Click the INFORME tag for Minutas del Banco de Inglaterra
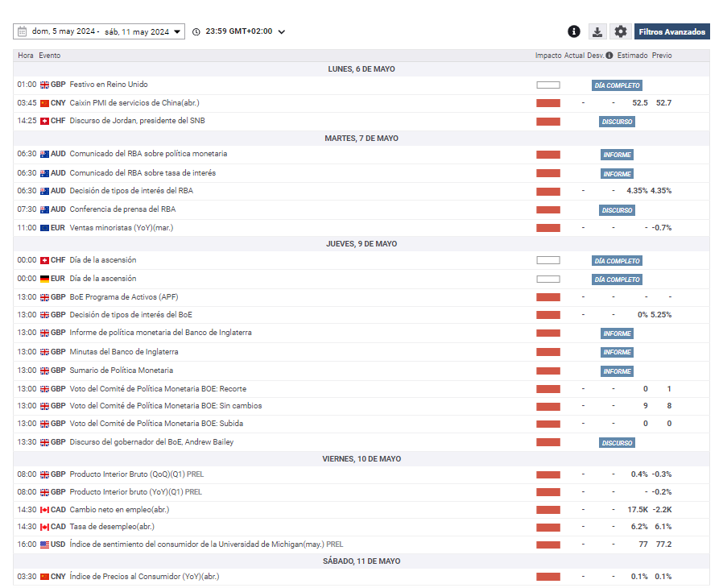Viewport: 723px width, 588px height. (x=617, y=353)
